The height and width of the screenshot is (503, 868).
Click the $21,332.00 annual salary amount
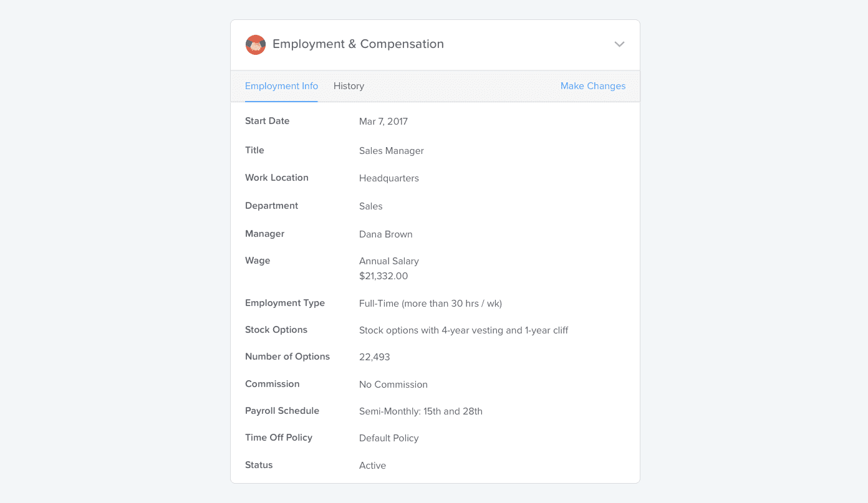click(x=383, y=275)
